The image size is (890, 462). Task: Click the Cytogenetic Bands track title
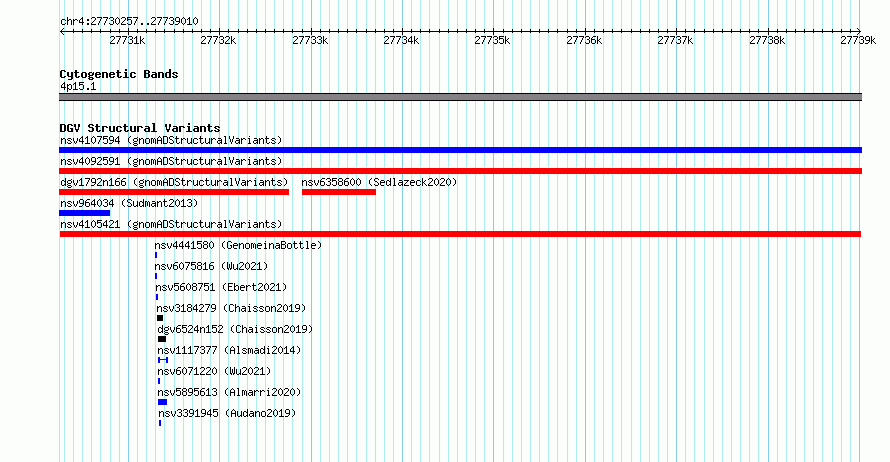tap(119, 74)
